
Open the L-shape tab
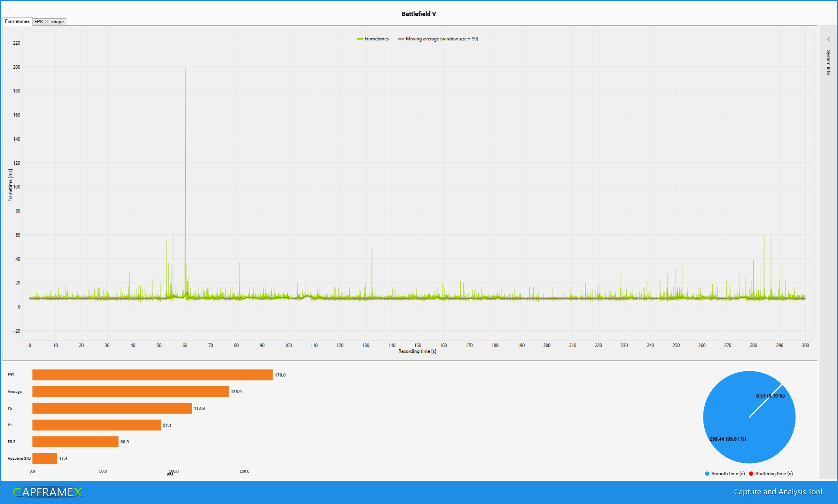tap(55, 22)
